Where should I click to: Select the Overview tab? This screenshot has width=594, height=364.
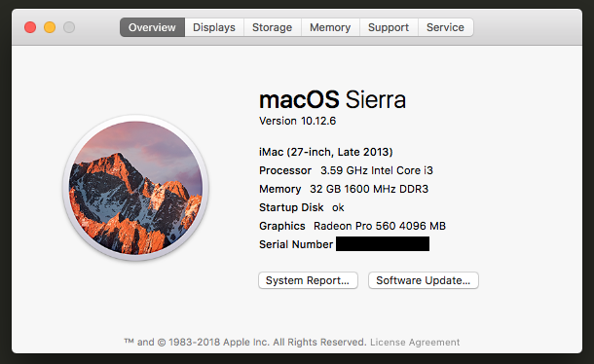point(152,27)
